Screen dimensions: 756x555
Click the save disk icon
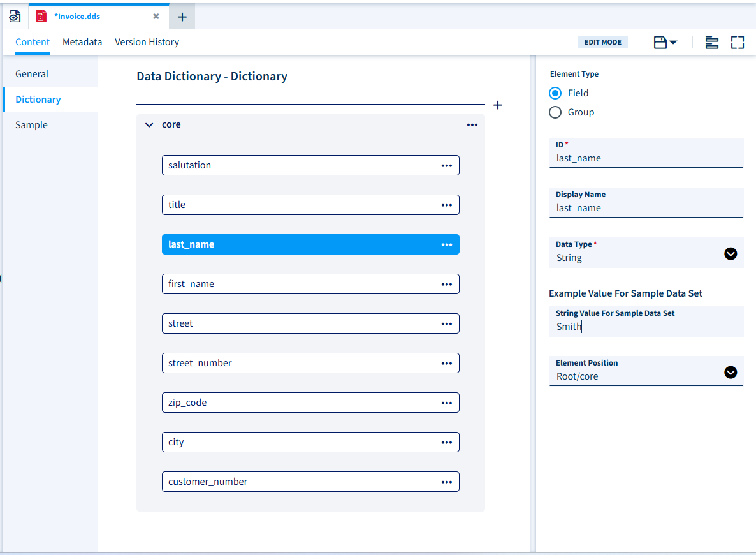click(x=660, y=43)
